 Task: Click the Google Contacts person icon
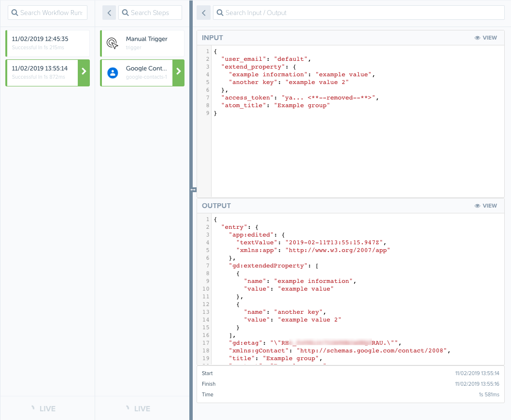coord(112,72)
